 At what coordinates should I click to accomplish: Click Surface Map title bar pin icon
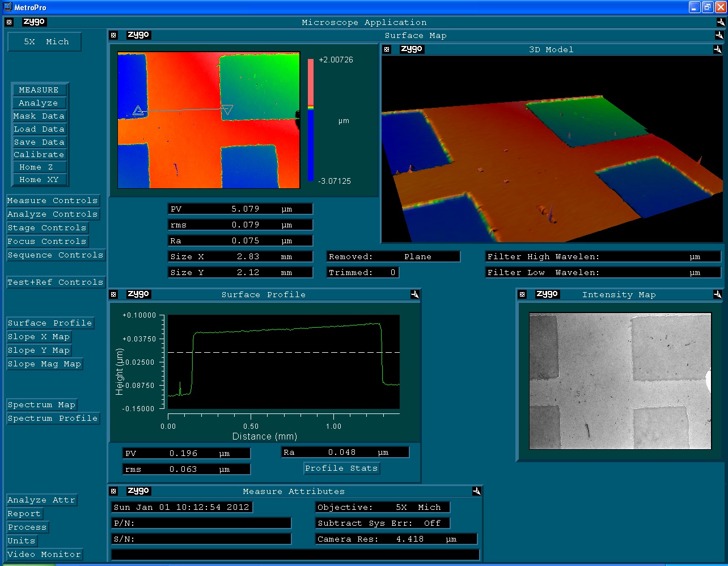tap(719, 35)
